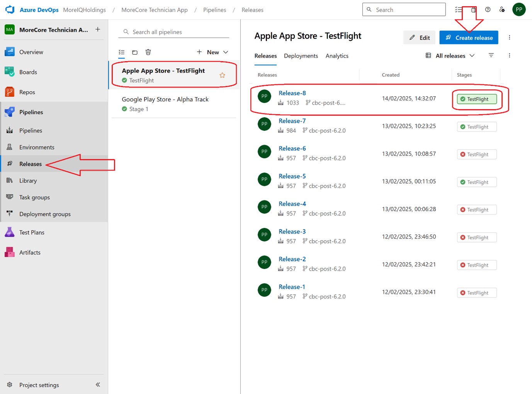Open the Boards section in the sidebar
This screenshot has height=394, width=532.
pos(28,72)
